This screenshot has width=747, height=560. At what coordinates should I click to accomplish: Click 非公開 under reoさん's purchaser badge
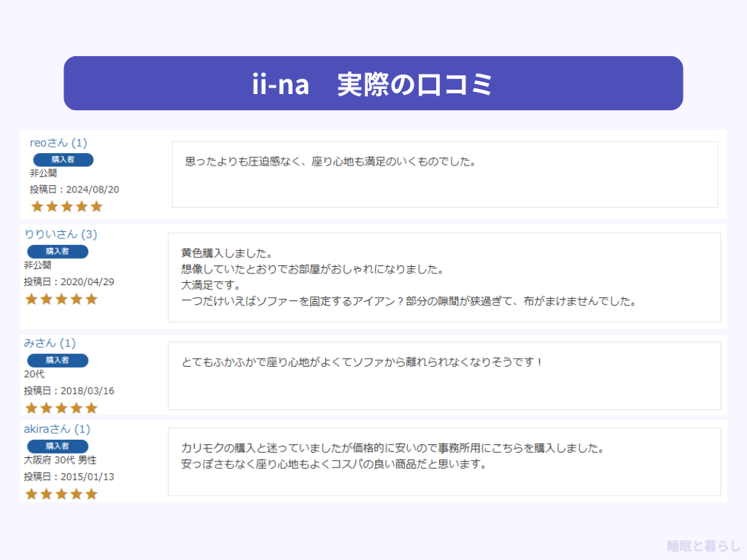(43, 174)
